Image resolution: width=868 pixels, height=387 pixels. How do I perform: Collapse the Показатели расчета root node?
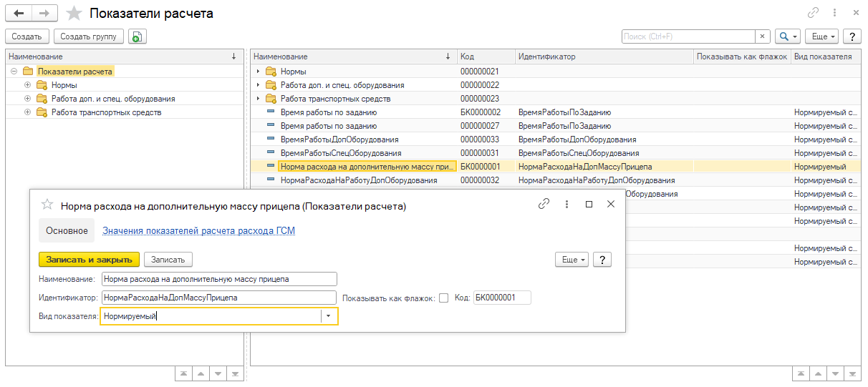click(14, 72)
